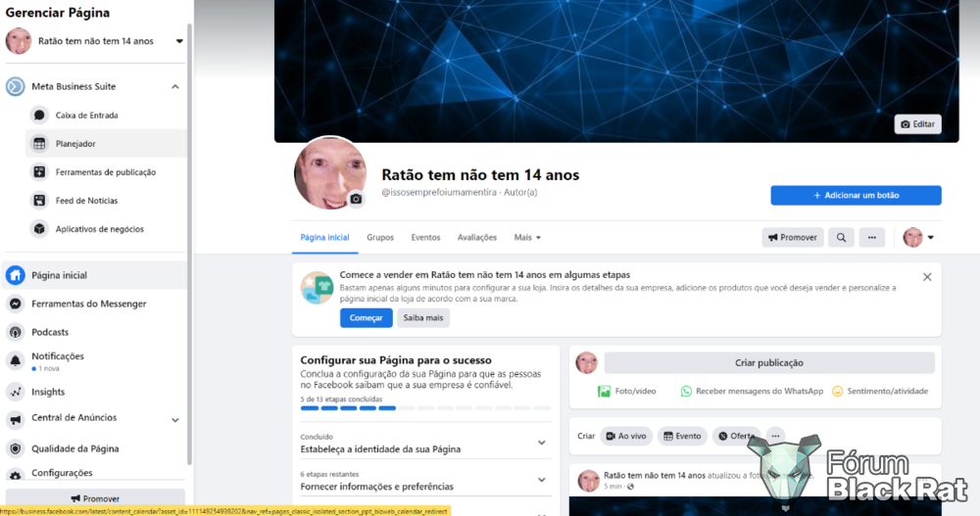
Task: Click the shop setup illustration icon
Action: click(317, 288)
